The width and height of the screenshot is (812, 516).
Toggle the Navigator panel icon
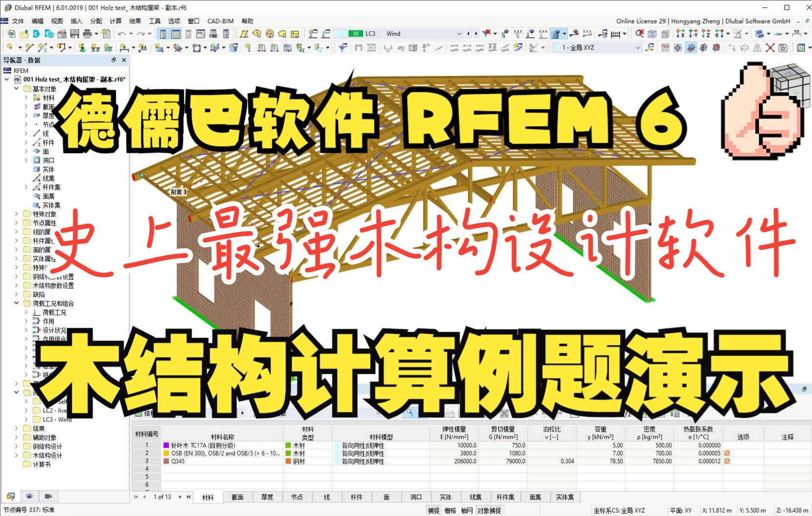point(163,34)
